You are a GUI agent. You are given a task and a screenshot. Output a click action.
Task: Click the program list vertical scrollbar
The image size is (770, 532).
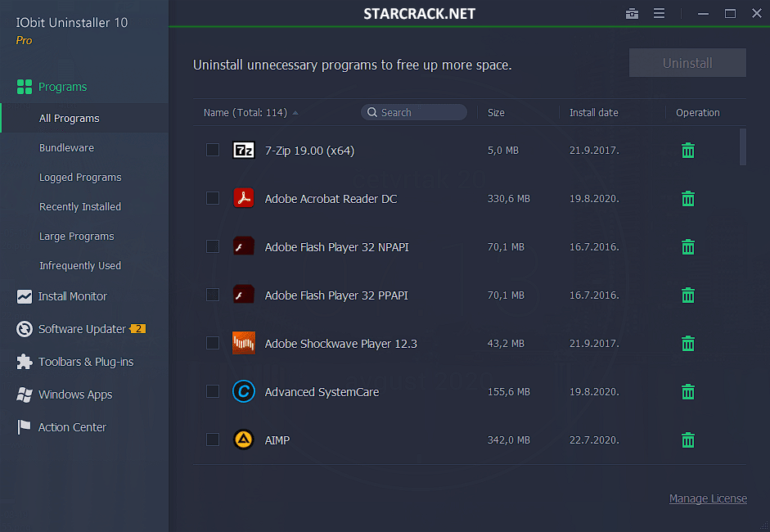743,147
